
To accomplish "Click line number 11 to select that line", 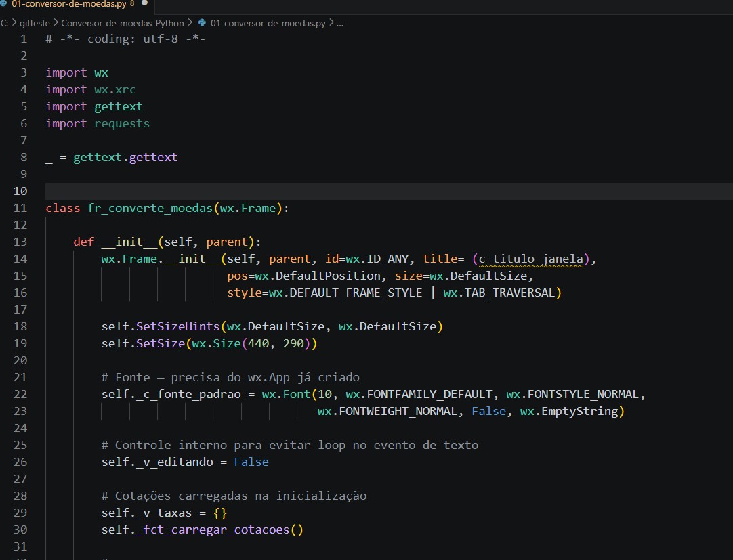I will click(21, 208).
